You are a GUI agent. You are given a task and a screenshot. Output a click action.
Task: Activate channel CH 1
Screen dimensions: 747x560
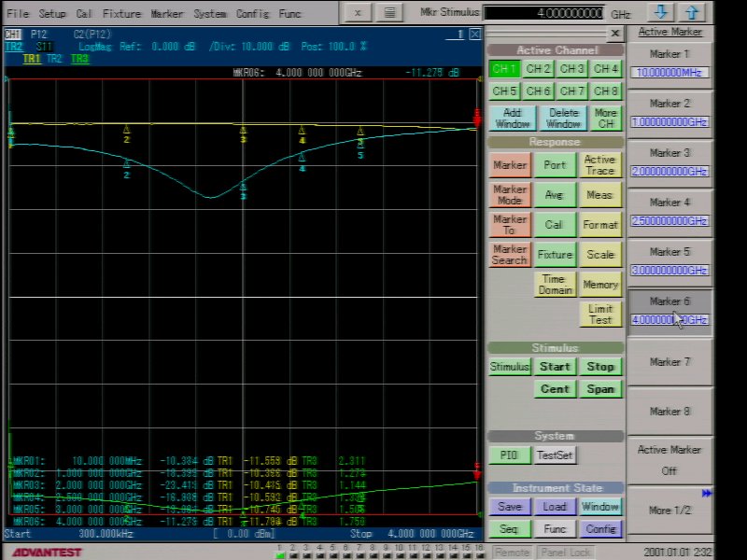(503, 69)
